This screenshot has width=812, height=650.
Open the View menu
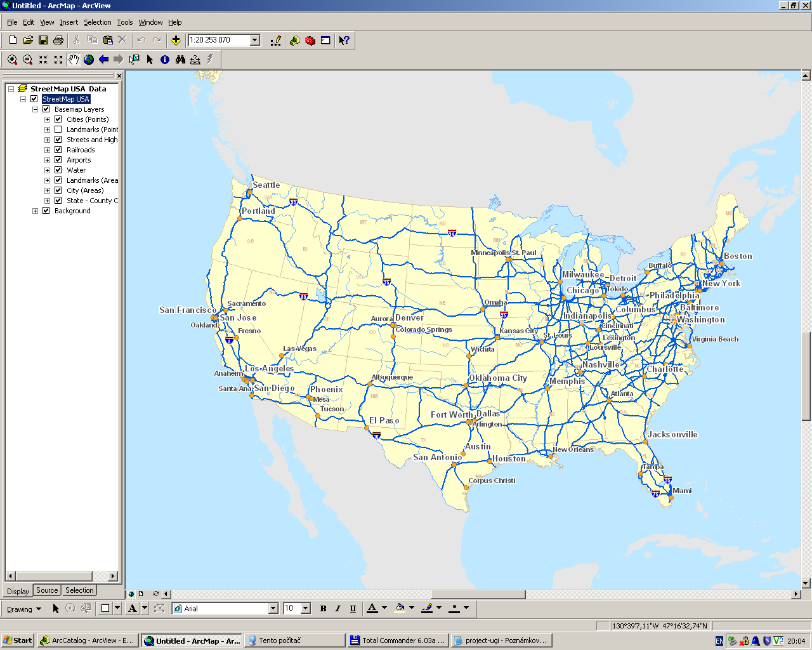47,22
